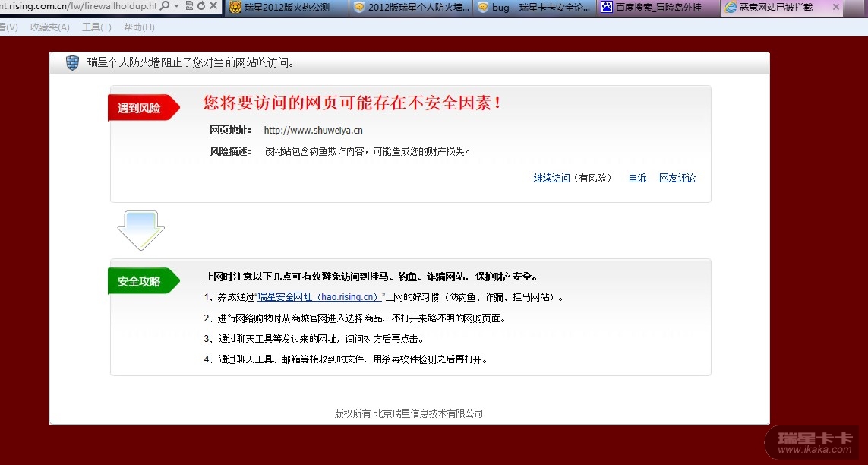Image resolution: width=868 pixels, height=465 pixels.
Task: Click the lion favicon on the 瑞星2012版 tab
Action: [x=235, y=7]
